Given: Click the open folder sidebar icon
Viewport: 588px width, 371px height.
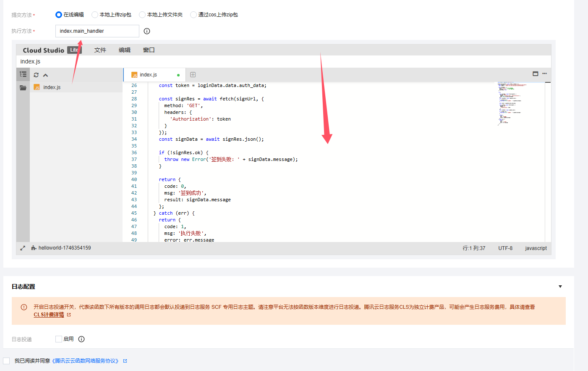Looking at the screenshot, I should point(23,87).
